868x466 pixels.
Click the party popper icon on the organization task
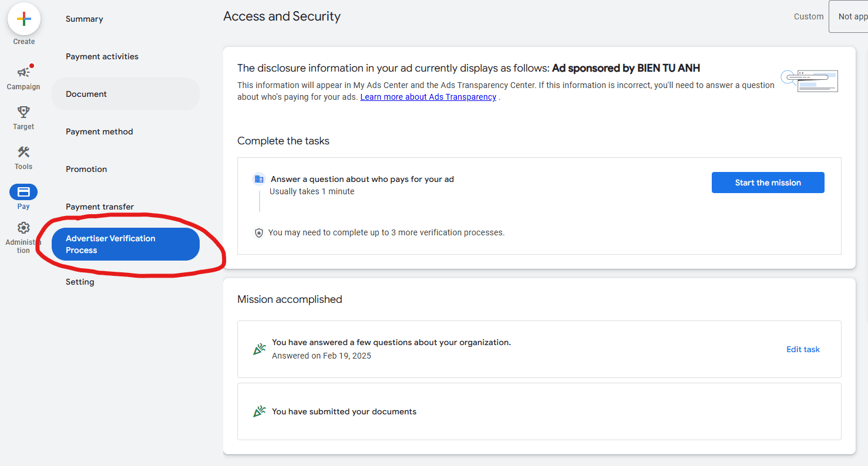(259, 347)
